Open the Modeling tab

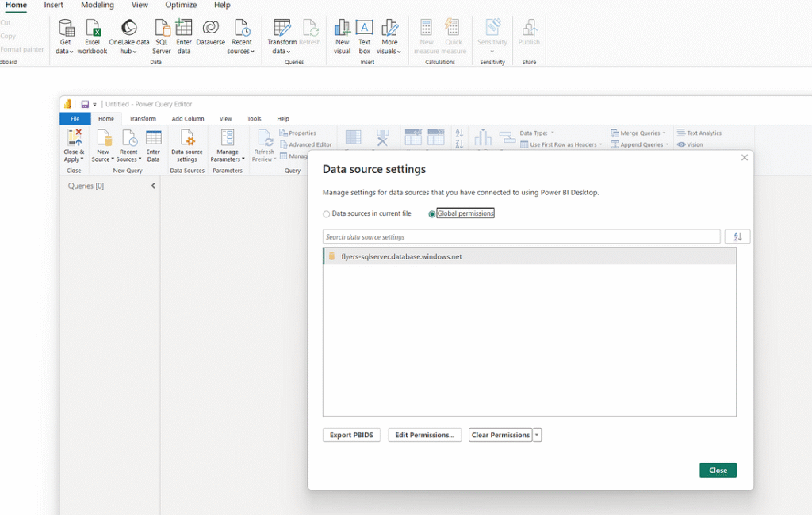(98, 6)
